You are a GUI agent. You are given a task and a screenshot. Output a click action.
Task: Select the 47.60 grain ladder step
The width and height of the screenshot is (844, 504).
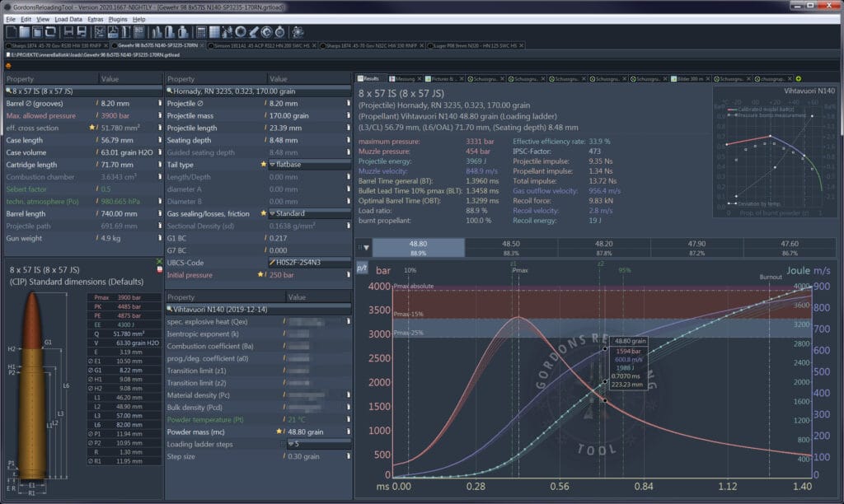tap(789, 247)
